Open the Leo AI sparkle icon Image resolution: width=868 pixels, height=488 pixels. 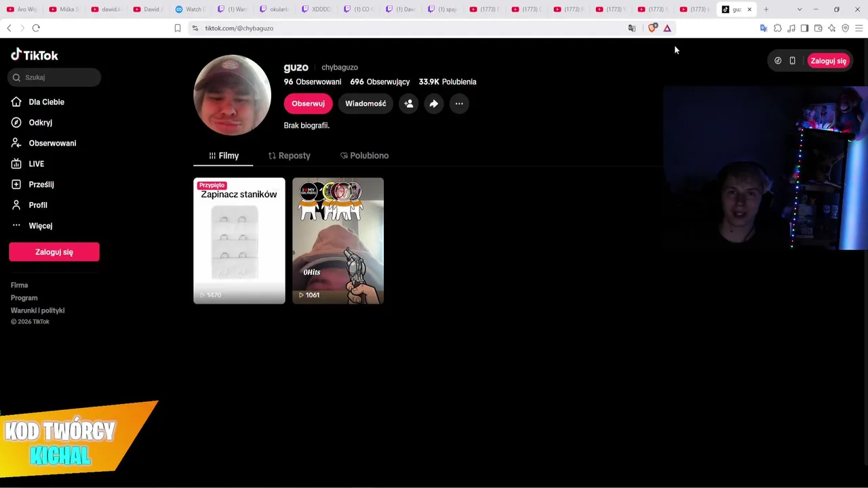tap(831, 28)
